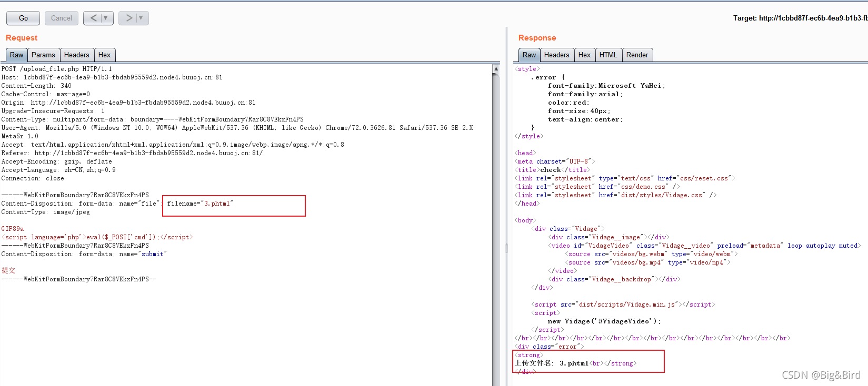Click the Cancel button
The image size is (868, 386).
[x=62, y=18]
